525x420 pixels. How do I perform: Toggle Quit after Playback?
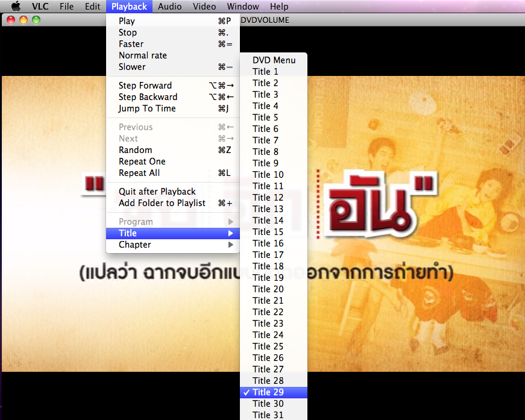pos(173,192)
